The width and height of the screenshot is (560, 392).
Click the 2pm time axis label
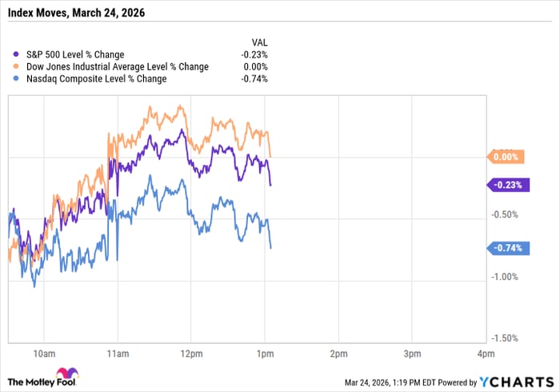pyautogui.click(x=337, y=352)
